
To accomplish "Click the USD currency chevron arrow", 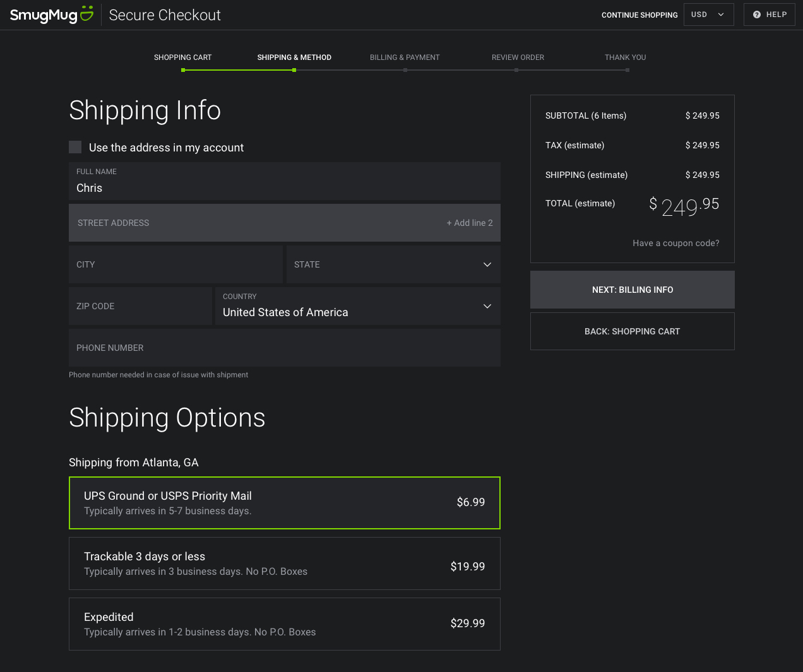I will (x=721, y=15).
